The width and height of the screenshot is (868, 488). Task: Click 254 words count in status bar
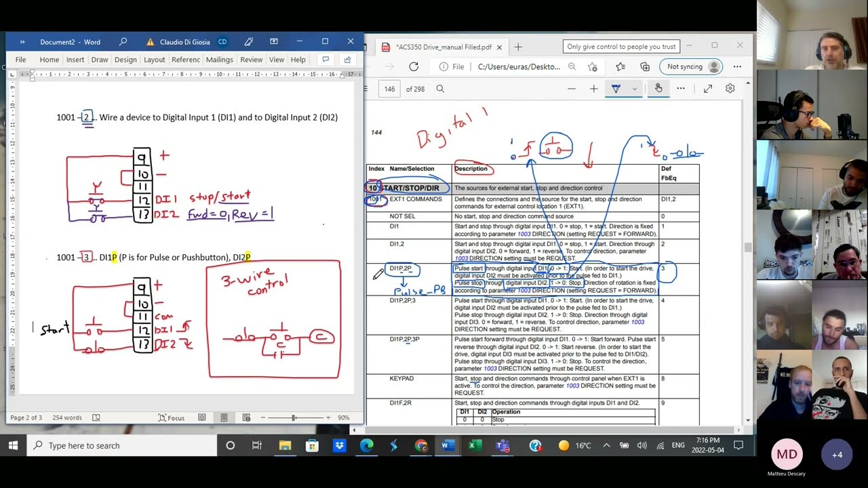tap(67, 418)
